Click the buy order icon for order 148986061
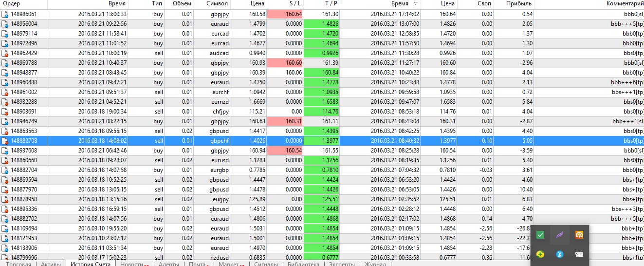This screenshot has width=644, height=266. tap(5, 14)
